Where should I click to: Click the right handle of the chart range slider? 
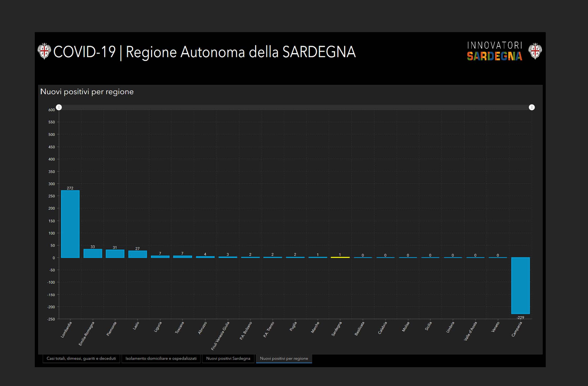(x=532, y=107)
